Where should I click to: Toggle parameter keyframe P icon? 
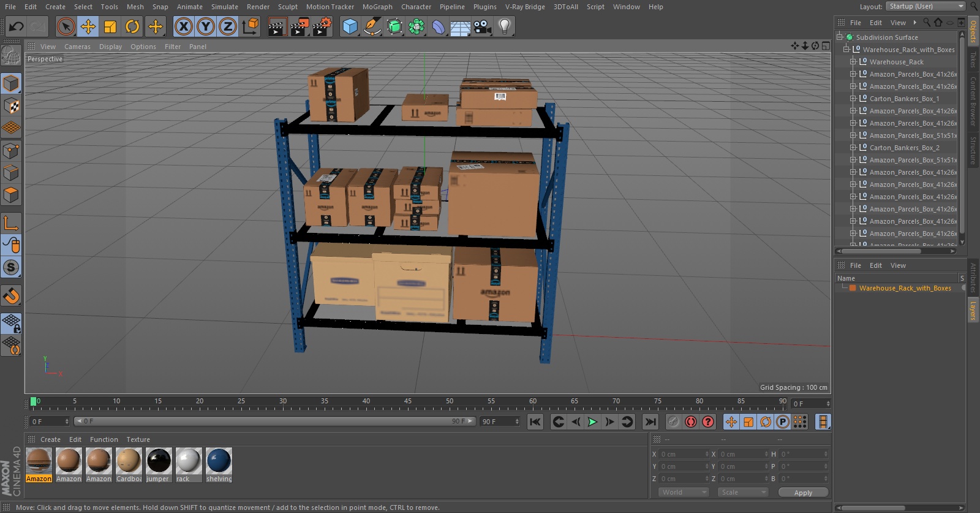(x=783, y=422)
